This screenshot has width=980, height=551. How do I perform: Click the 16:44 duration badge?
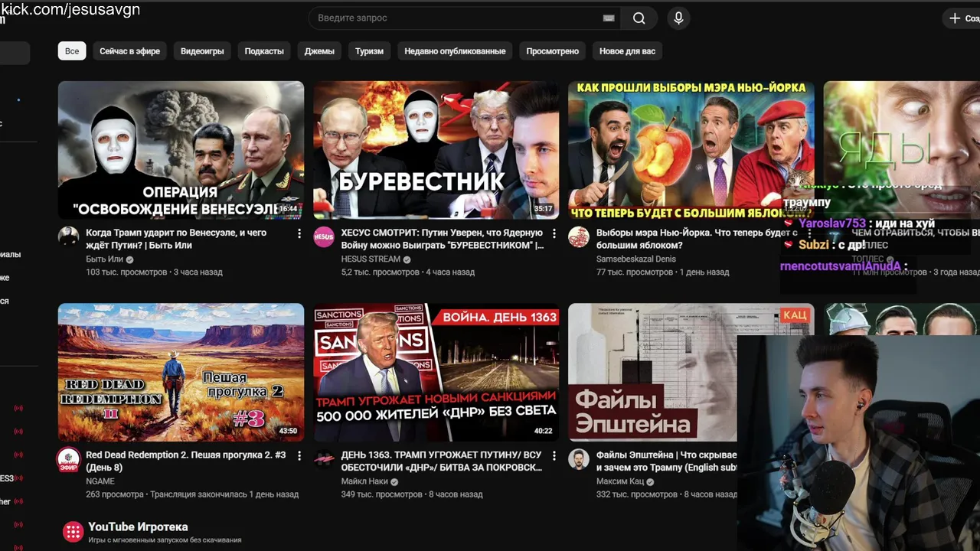(288, 209)
